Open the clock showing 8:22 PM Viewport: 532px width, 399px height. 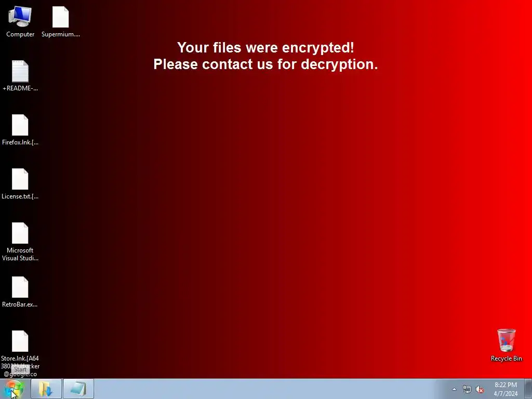(506, 385)
